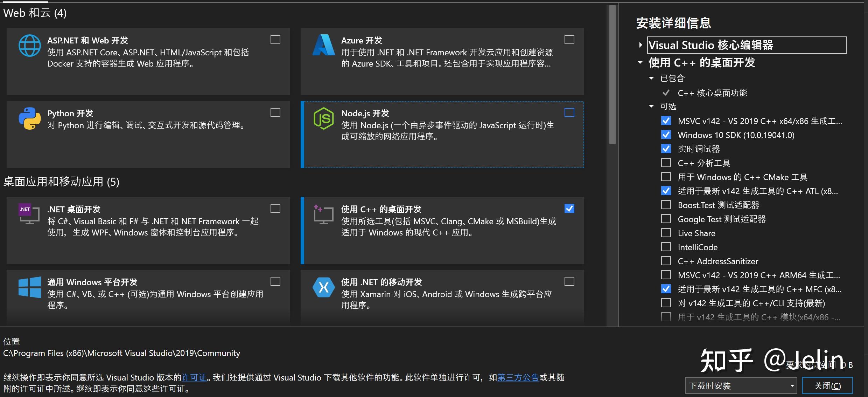The image size is (868, 397).
Task: Check the 使用 .NET 的移动开发 checkbox
Action: [569, 281]
